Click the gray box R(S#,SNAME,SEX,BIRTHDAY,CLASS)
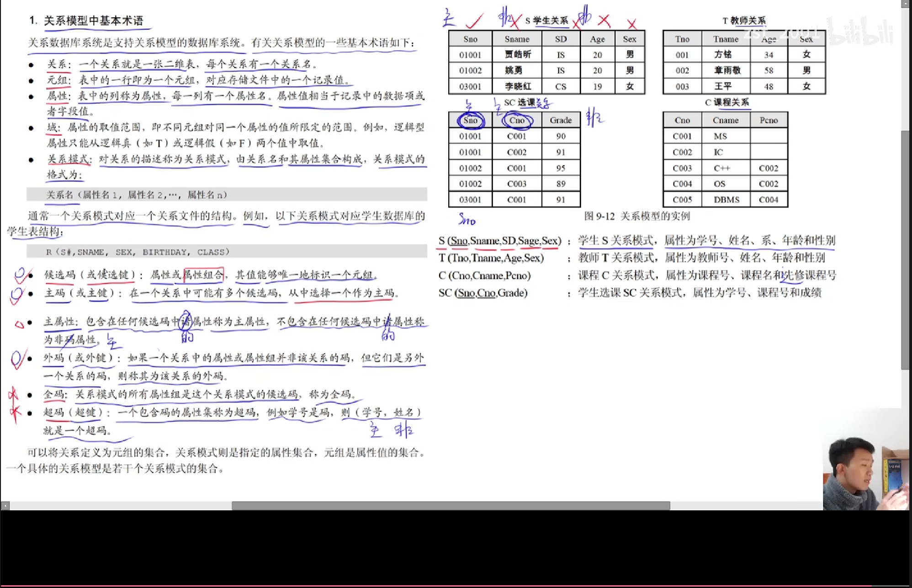Image resolution: width=912 pixels, height=588 pixels. [x=137, y=252]
